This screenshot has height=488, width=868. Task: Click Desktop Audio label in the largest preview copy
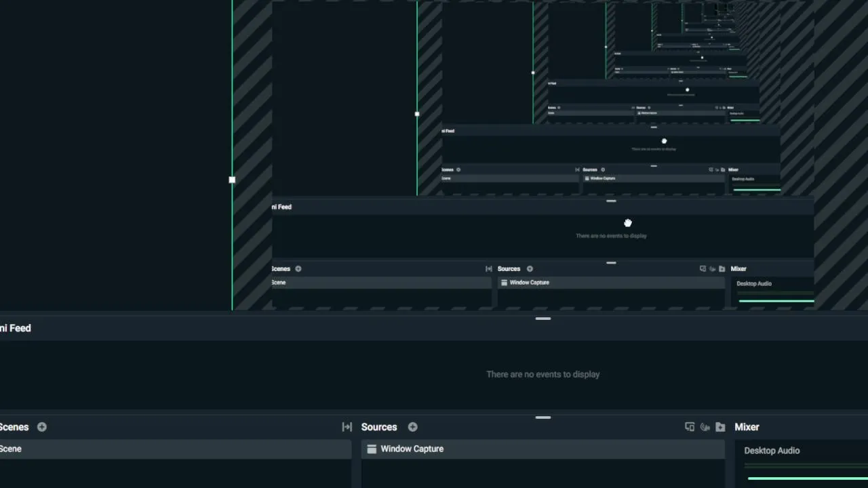pos(754,284)
